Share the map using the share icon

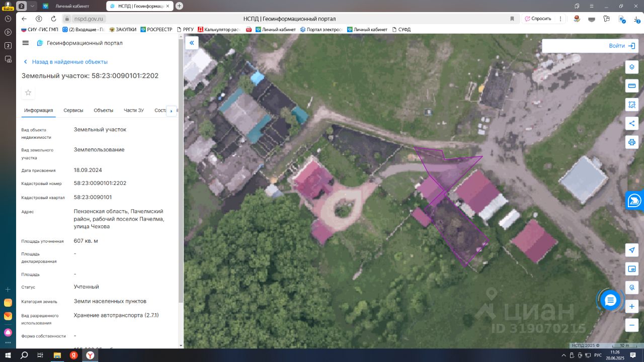point(632,123)
